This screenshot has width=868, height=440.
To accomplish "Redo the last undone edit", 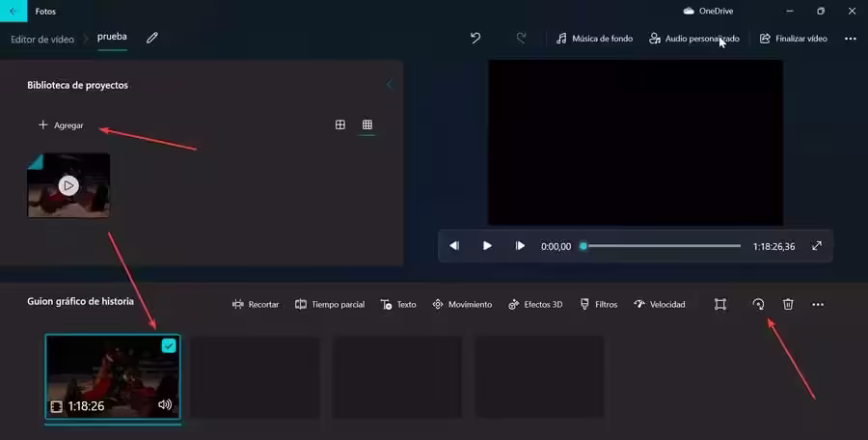I will point(521,39).
